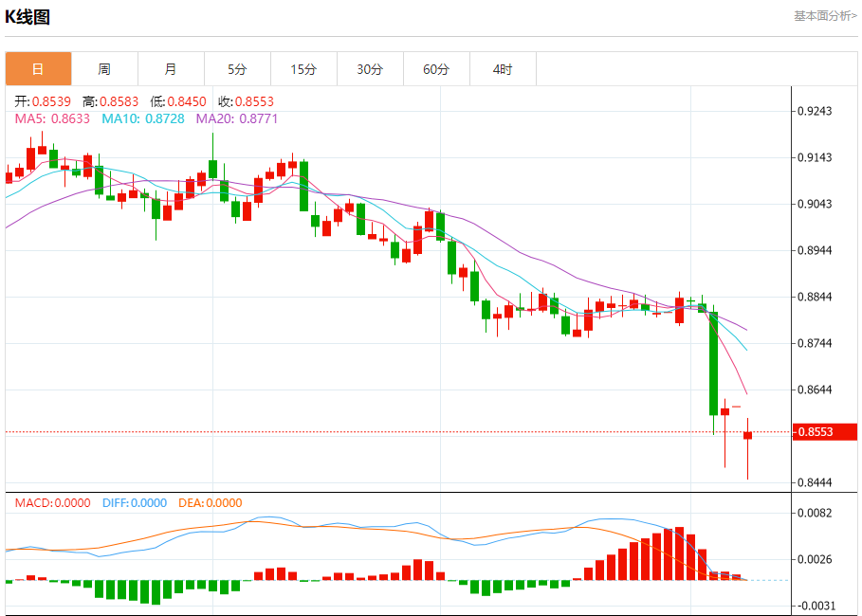862x616 pixels.
Task: Click the K线图 heading
Action: [x=28, y=17]
